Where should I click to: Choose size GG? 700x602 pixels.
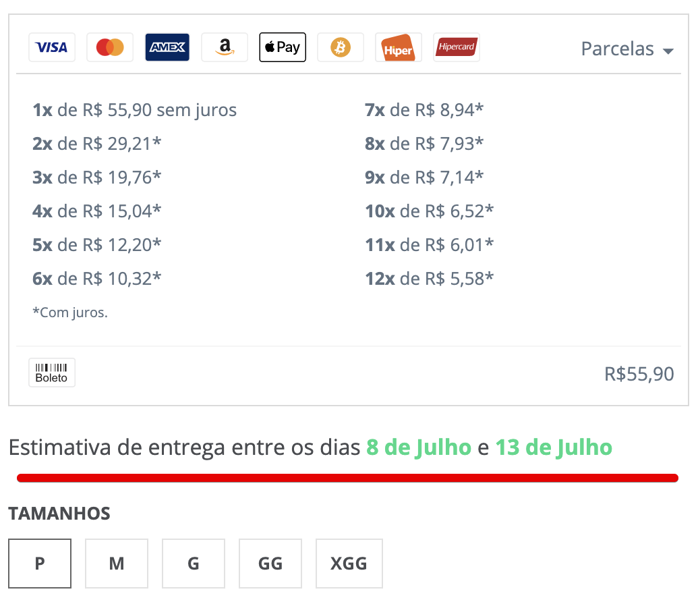[270, 563]
